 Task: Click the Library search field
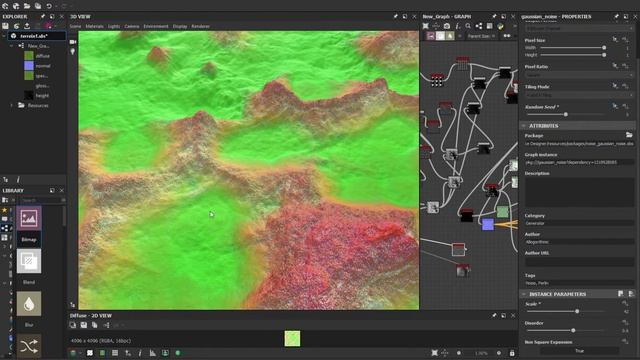click(40, 200)
